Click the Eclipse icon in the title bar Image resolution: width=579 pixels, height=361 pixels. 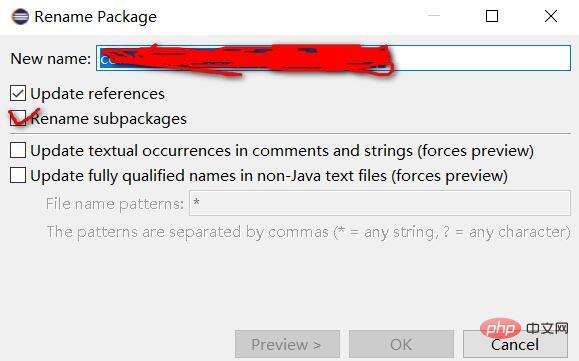coord(20,17)
